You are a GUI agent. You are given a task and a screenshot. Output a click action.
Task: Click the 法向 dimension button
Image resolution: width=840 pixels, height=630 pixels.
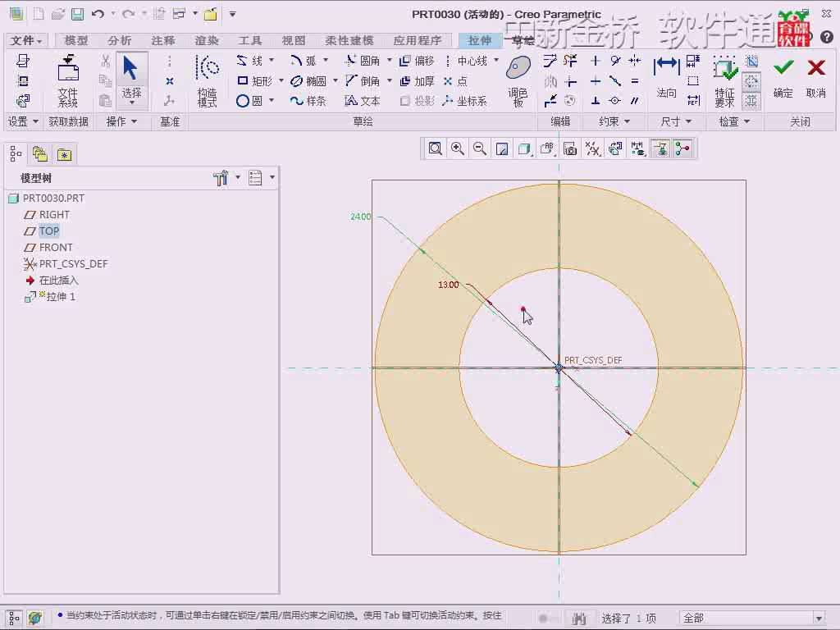coord(666,79)
